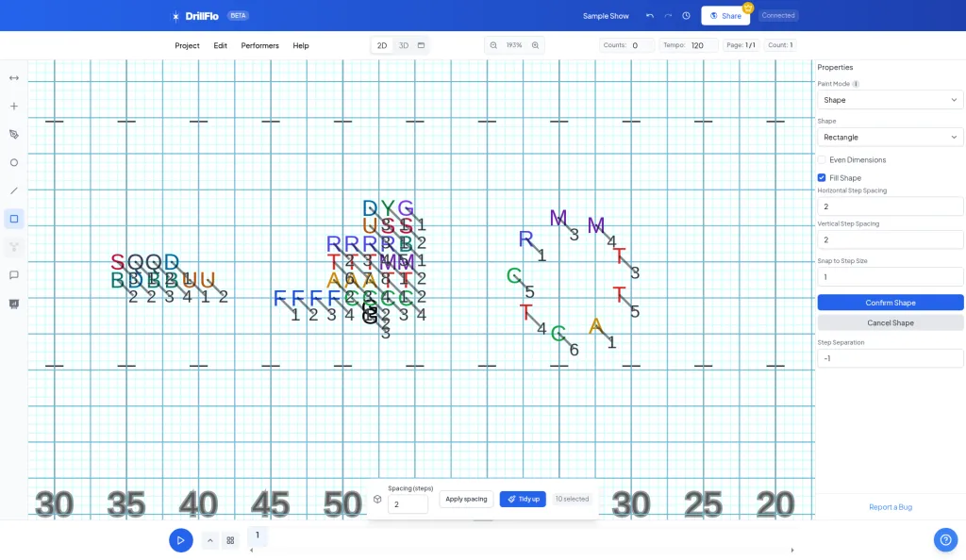Switch to 2D view

click(382, 45)
